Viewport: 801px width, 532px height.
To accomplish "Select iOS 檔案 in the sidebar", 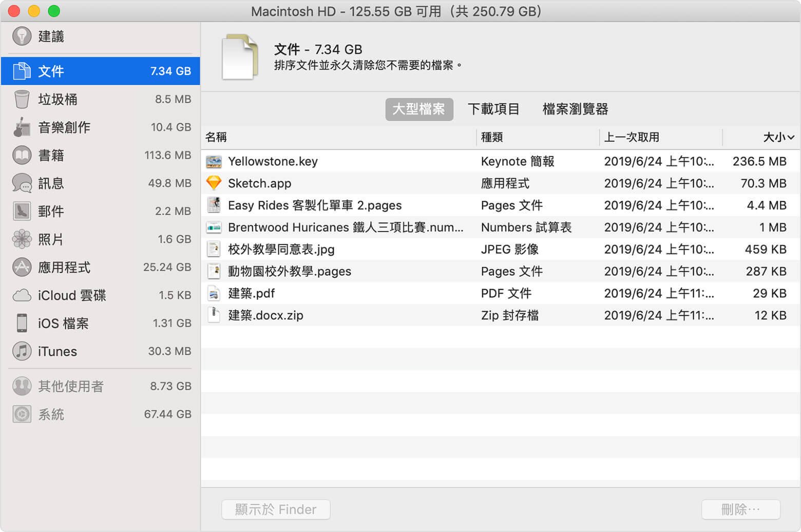I will [101, 323].
